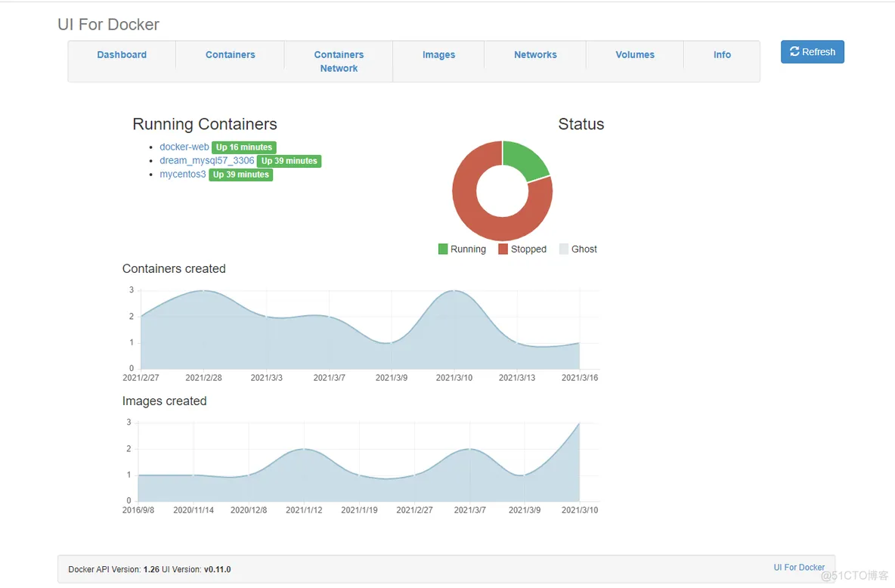
Task: Click the Stopped legend label
Action: point(528,249)
